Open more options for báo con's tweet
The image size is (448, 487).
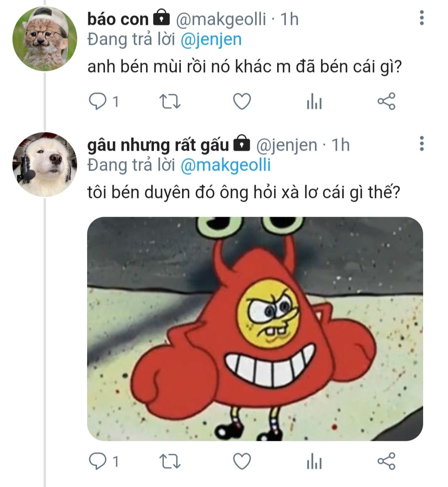click(421, 18)
